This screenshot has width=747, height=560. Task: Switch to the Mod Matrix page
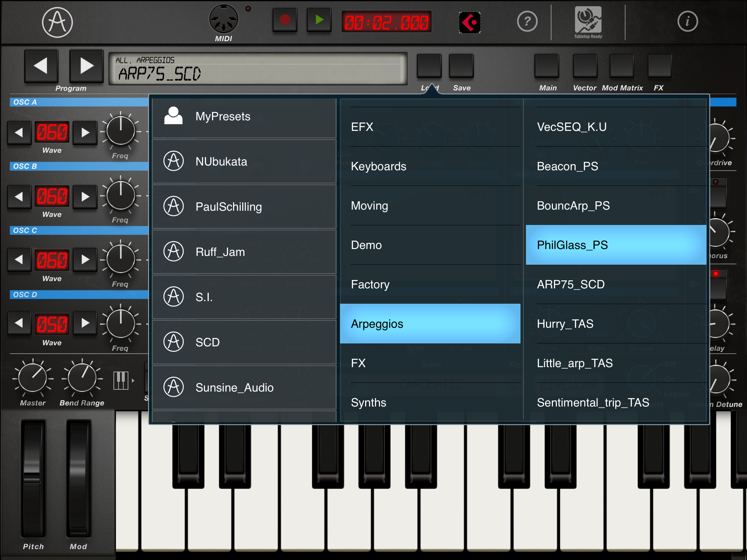(622, 66)
